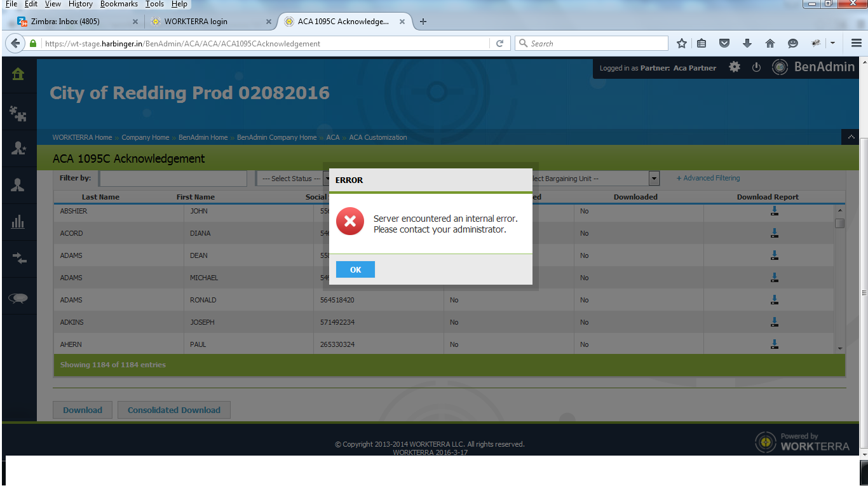Download report for AHERN PAUL row

pos(774,344)
